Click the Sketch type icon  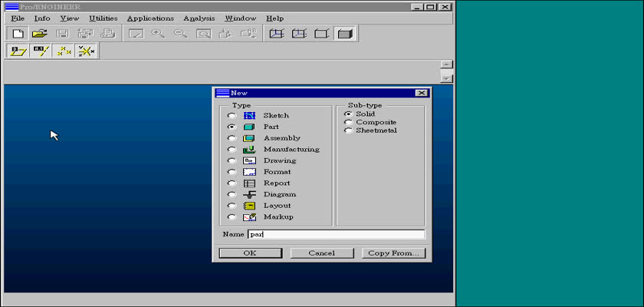pos(249,115)
